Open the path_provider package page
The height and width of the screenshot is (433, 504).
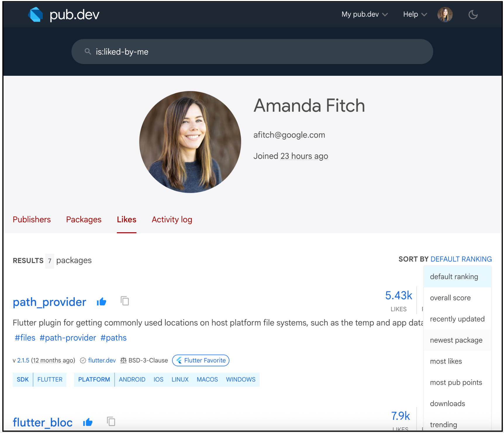pos(49,302)
